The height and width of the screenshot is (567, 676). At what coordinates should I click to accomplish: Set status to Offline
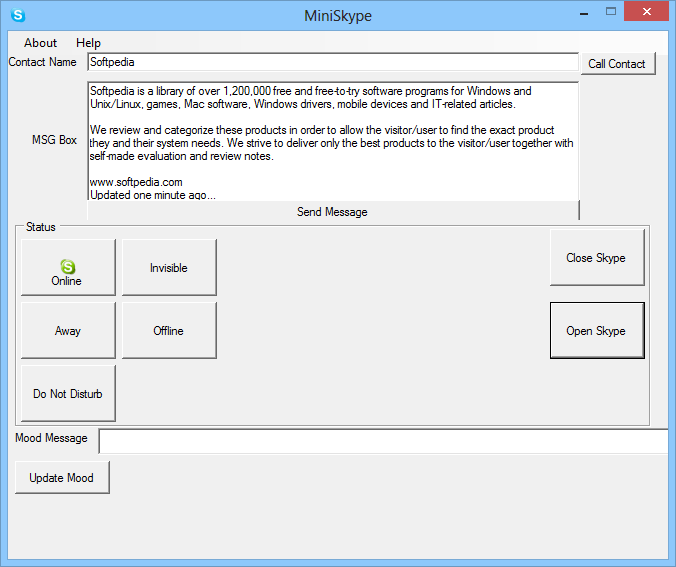169,330
